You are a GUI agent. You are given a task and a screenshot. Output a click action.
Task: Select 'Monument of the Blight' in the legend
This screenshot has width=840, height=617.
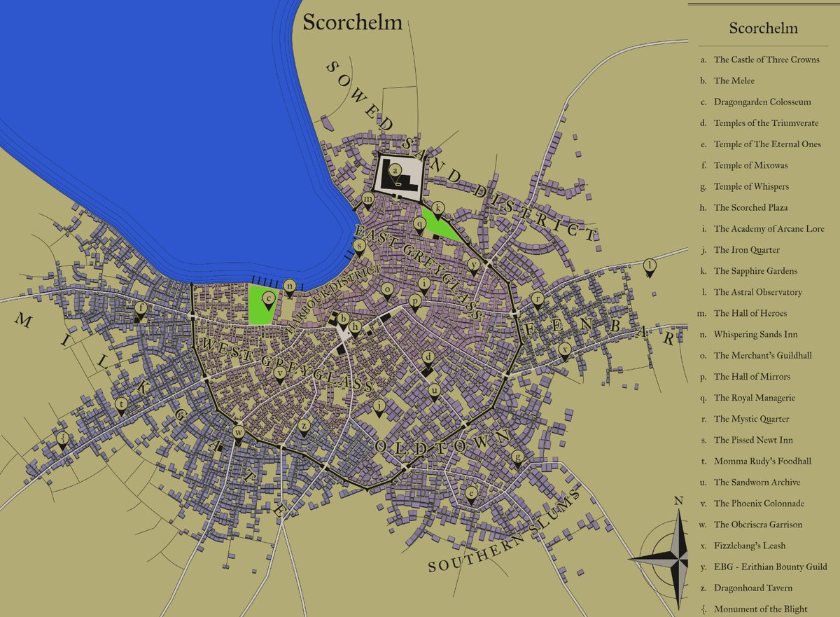760,609
